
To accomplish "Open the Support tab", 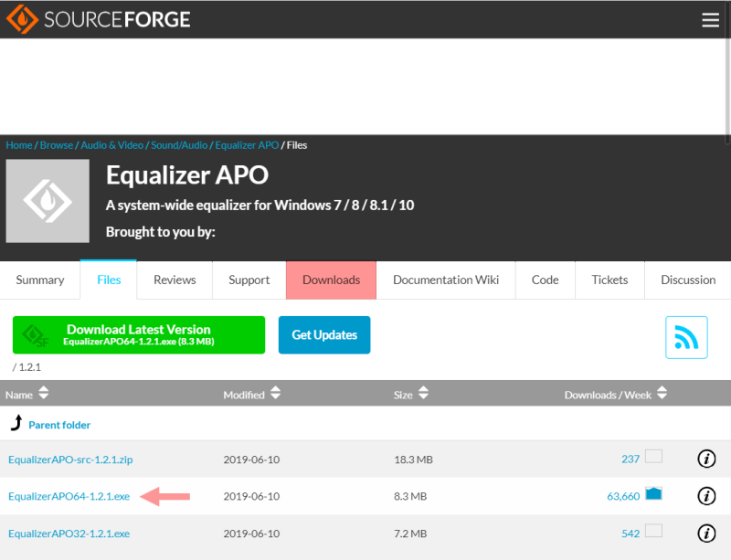I will 249,280.
